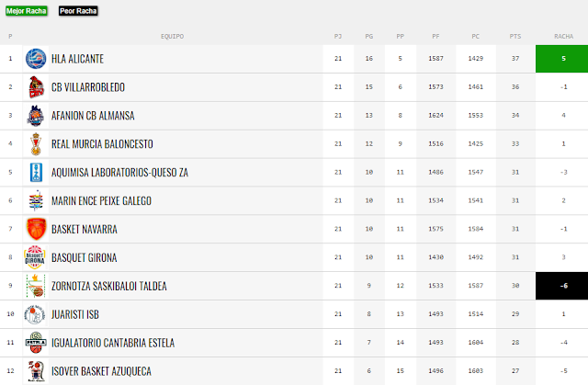Open the Marin Ence Peixe Galego logo
The height and width of the screenshot is (385, 588).
[x=36, y=200]
